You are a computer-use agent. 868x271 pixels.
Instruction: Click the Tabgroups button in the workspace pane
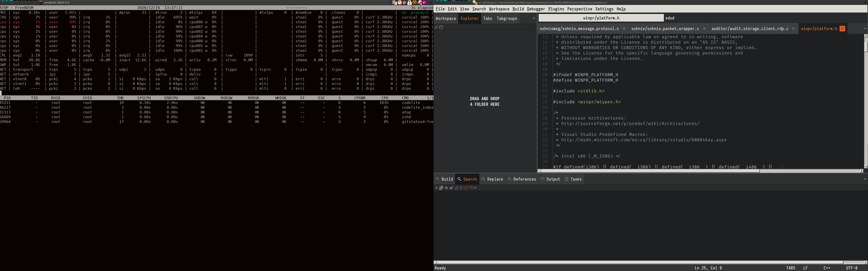click(507, 19)
